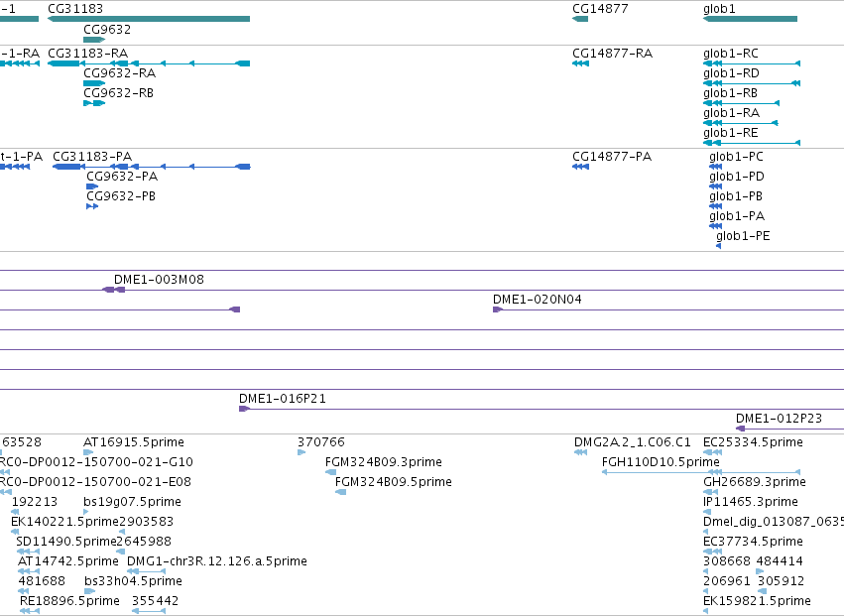The height and width of the screenshot is (616, 844).
Task: Select EST EK159821.5prime
Action: [x=757, y=601]
